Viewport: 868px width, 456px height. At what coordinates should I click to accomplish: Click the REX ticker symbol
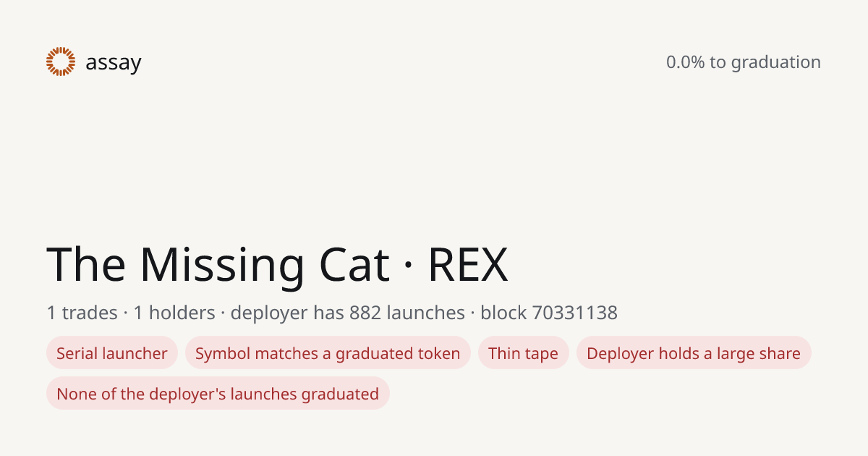(x=468, y=264)
